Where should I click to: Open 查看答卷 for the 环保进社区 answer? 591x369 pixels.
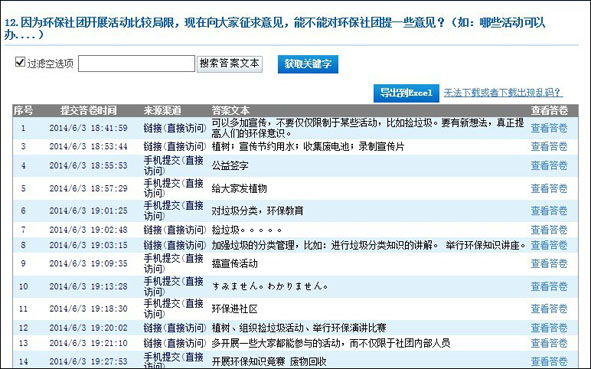pyautogui.click(x=549, y=309)
